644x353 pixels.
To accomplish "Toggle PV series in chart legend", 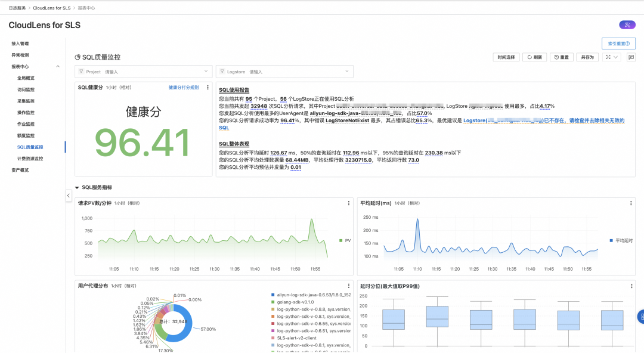I will tap(345, 240).
